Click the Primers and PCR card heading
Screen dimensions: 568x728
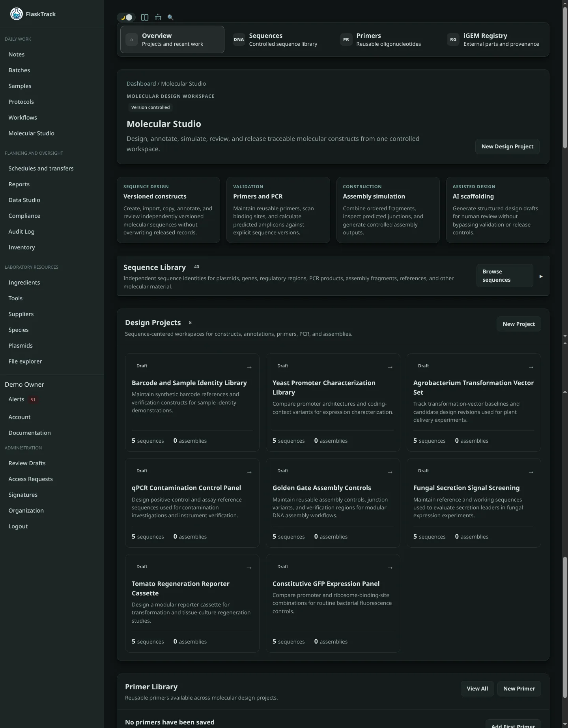point(258,197)
